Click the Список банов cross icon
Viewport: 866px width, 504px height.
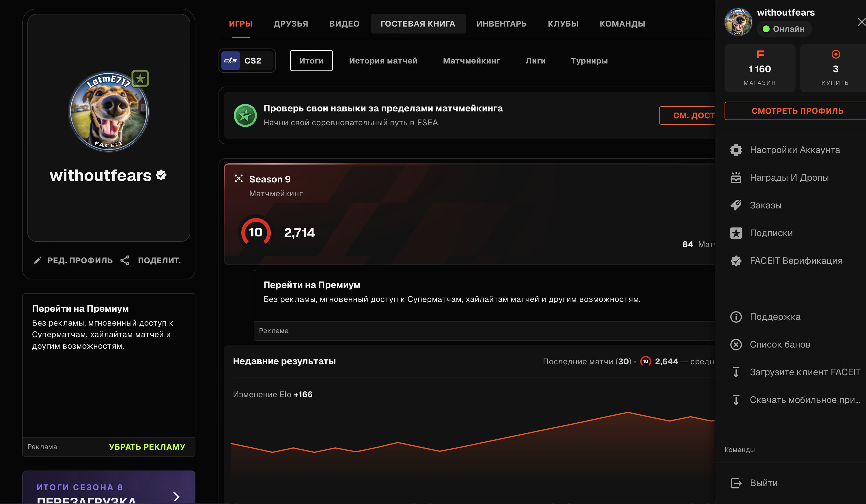pyautogui.click(x=736, y=344)
